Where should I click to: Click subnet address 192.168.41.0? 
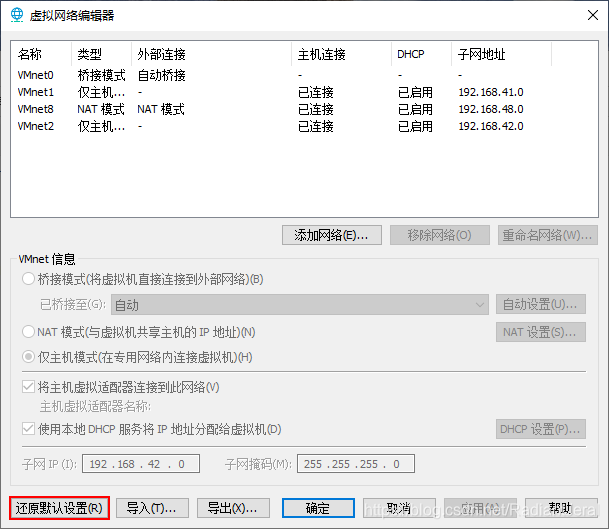(x=491, y=92)
